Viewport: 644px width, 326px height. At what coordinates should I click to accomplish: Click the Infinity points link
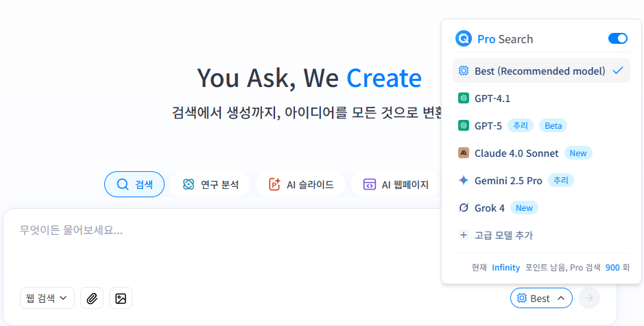pyautogui.click(x=506, y=268)
